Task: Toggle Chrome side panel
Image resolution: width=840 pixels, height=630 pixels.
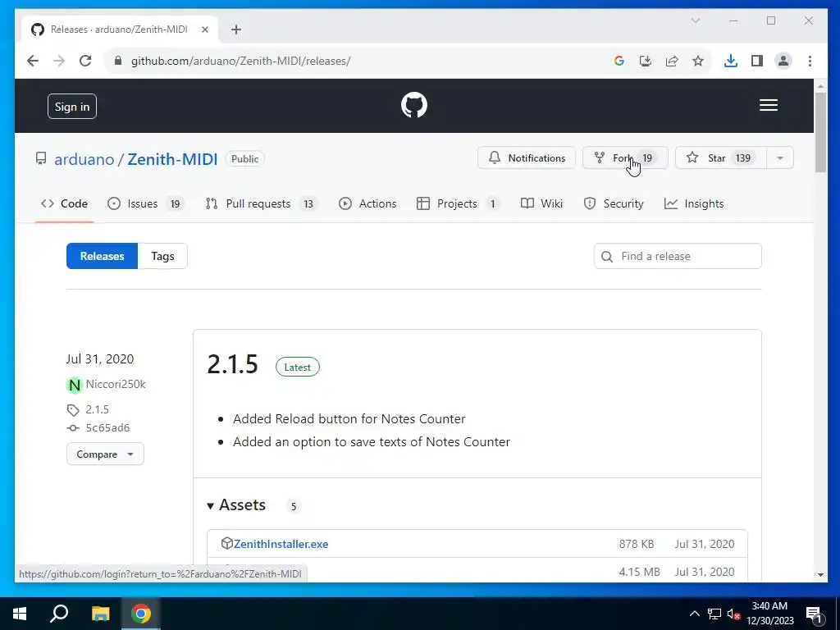Action: (756, 61)
